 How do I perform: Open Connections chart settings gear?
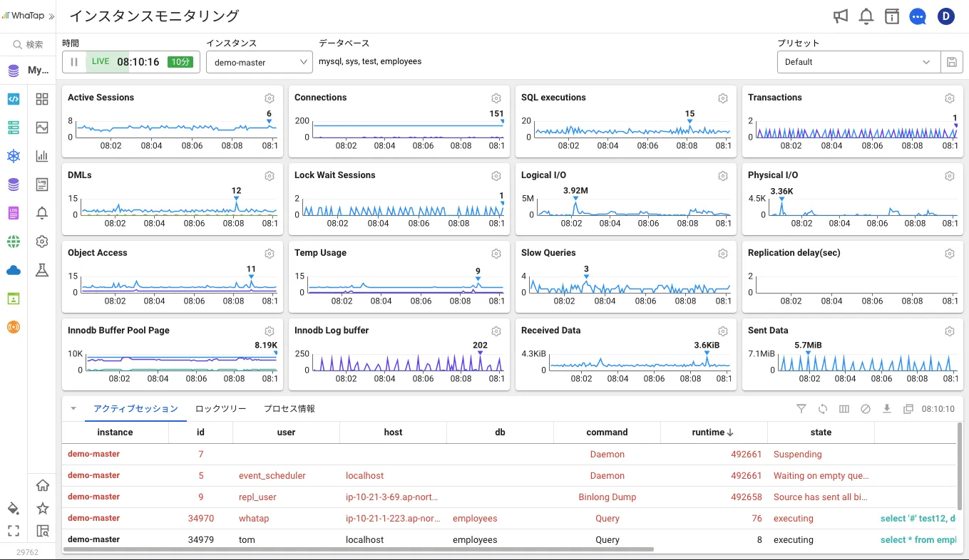coord(496,98)
